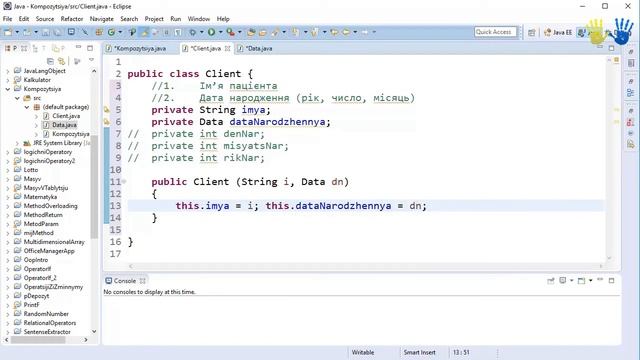
Task: Expand the JRE System Library node
Action: tap(17, 143)
